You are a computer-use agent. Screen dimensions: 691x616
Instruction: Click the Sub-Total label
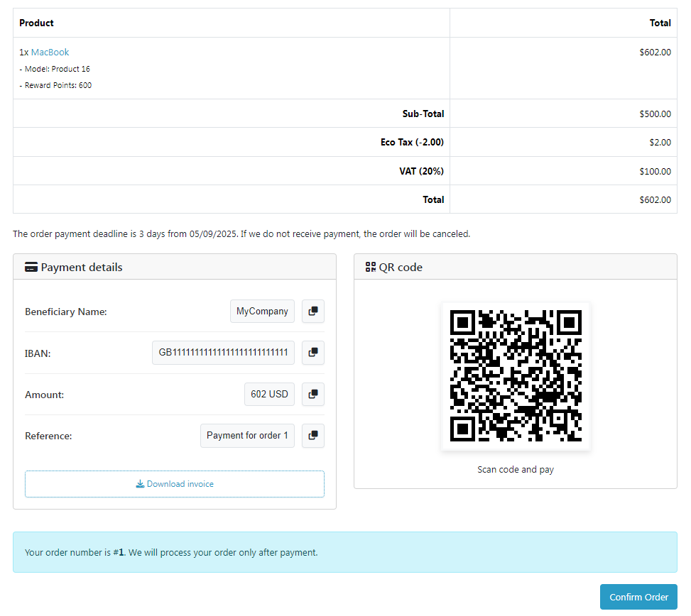point(423,114)
